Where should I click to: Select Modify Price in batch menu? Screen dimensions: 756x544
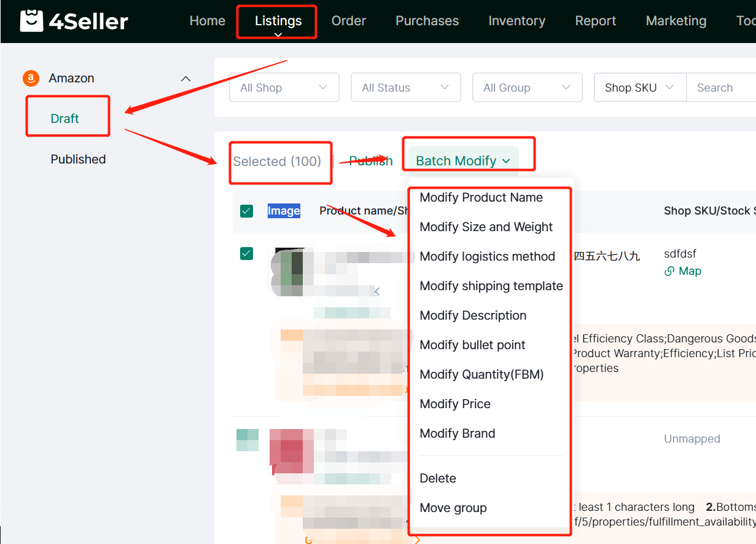pos(454,404)
